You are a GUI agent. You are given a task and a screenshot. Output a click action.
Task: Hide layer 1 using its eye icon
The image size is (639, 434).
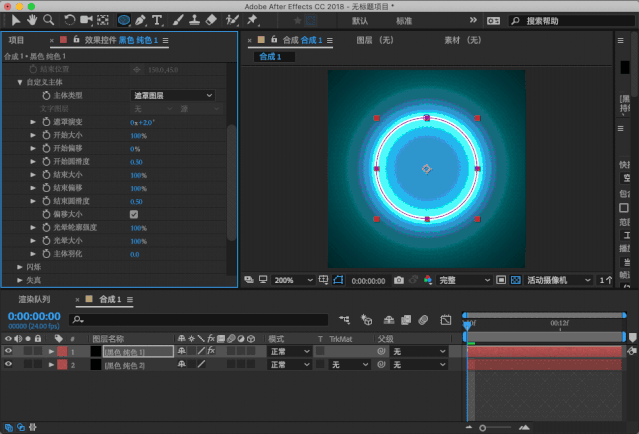click(9, 352)
